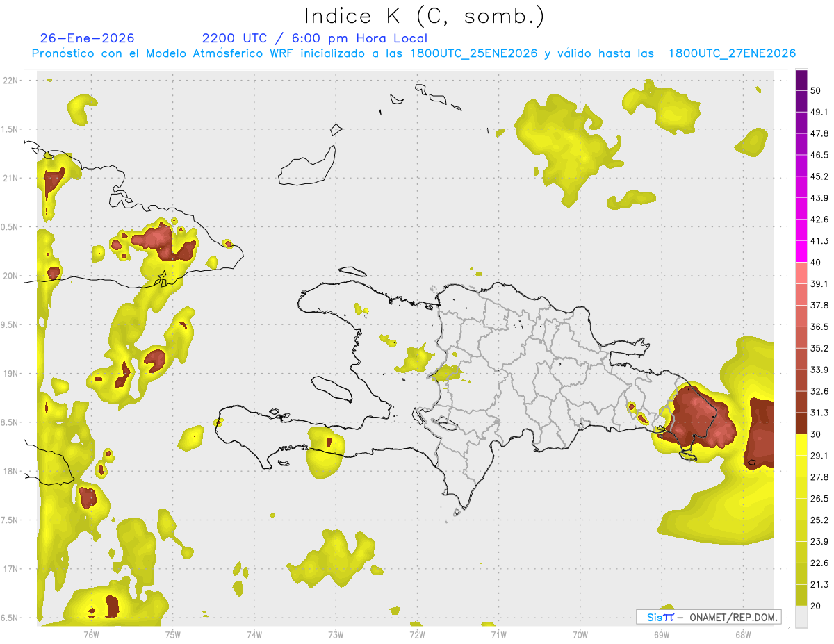This screenshot has width=834, height=644.
Task: Click the '73W' longitude label
Action: 335,634
